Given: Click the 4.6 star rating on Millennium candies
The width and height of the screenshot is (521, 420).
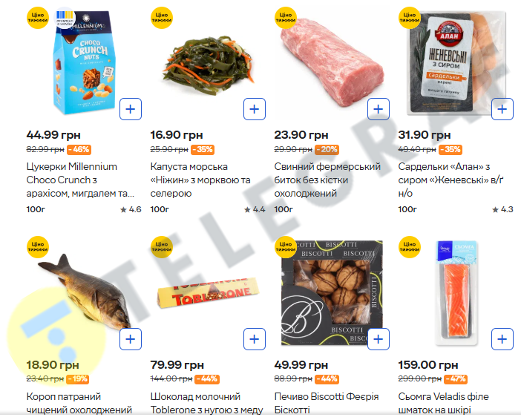Looking at the screenshot, I should tap(131, 209).
